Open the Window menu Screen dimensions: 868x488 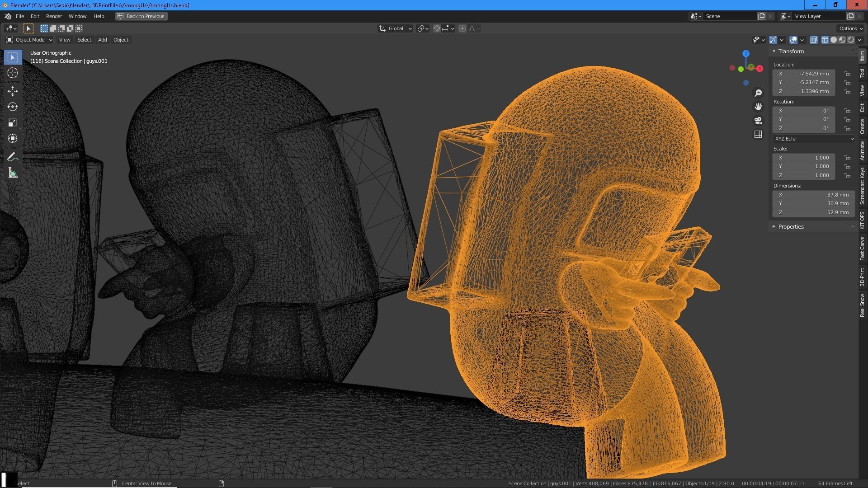click(77, 16)
